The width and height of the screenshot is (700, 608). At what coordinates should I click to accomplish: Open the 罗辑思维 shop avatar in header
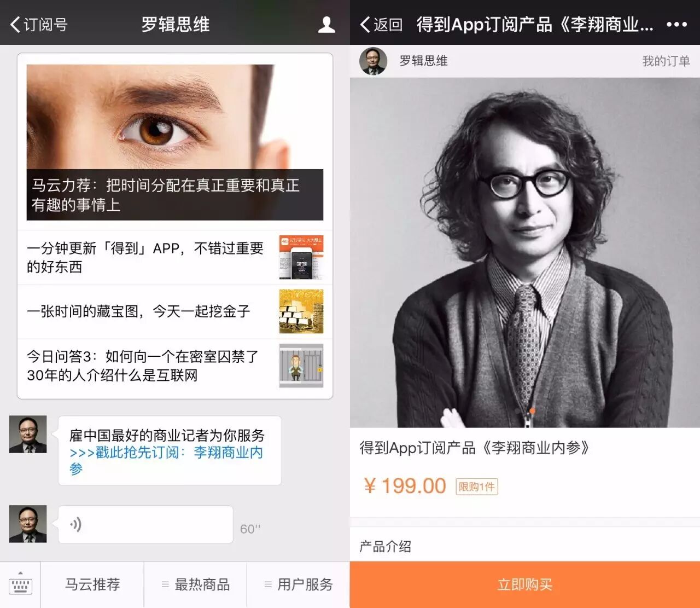(x=373, y=61)
